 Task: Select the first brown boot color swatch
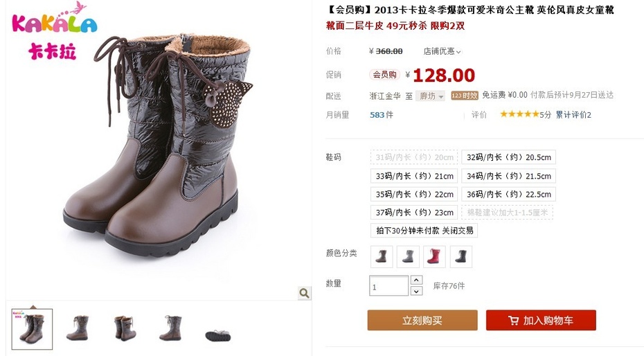click(x=382, y=257)
